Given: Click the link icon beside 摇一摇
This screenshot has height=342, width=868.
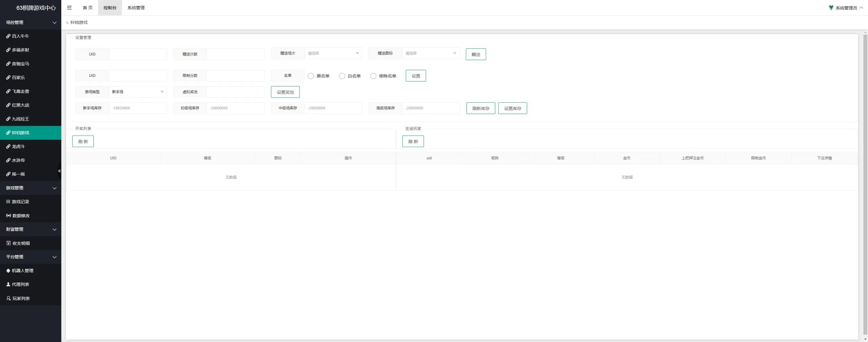Looking at the screenshot, I should [x=8, y=174].
